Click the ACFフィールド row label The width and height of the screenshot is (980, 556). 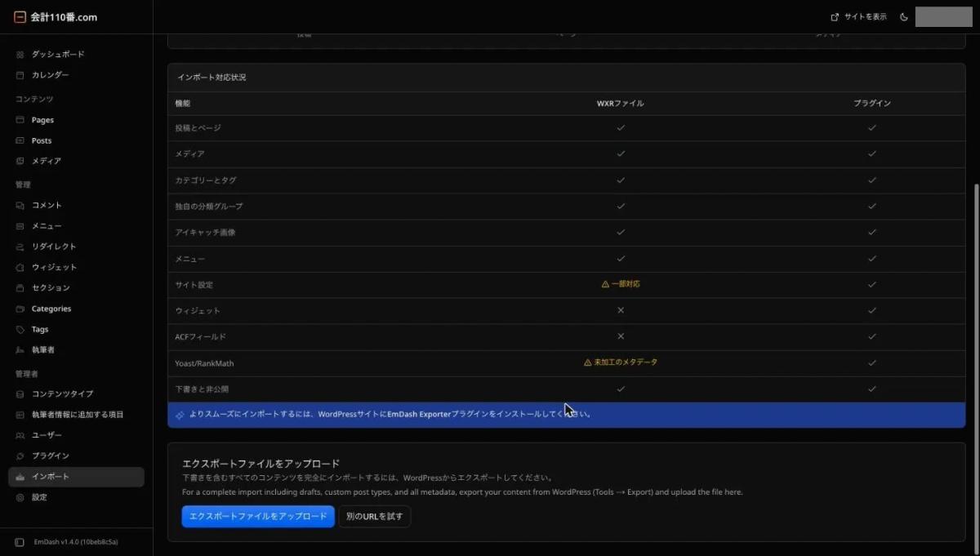coord(200,336)
